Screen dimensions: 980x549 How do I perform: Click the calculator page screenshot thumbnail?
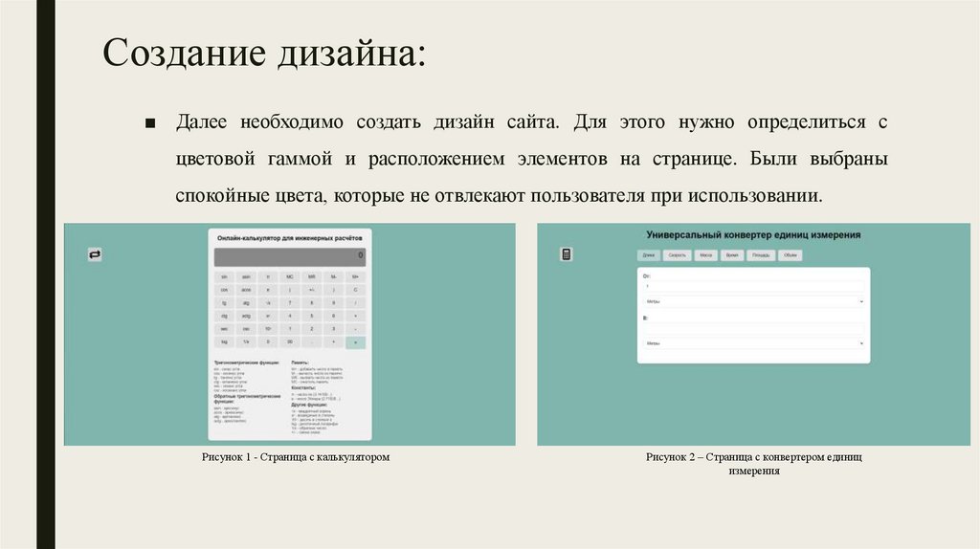(x=290, y=334)
